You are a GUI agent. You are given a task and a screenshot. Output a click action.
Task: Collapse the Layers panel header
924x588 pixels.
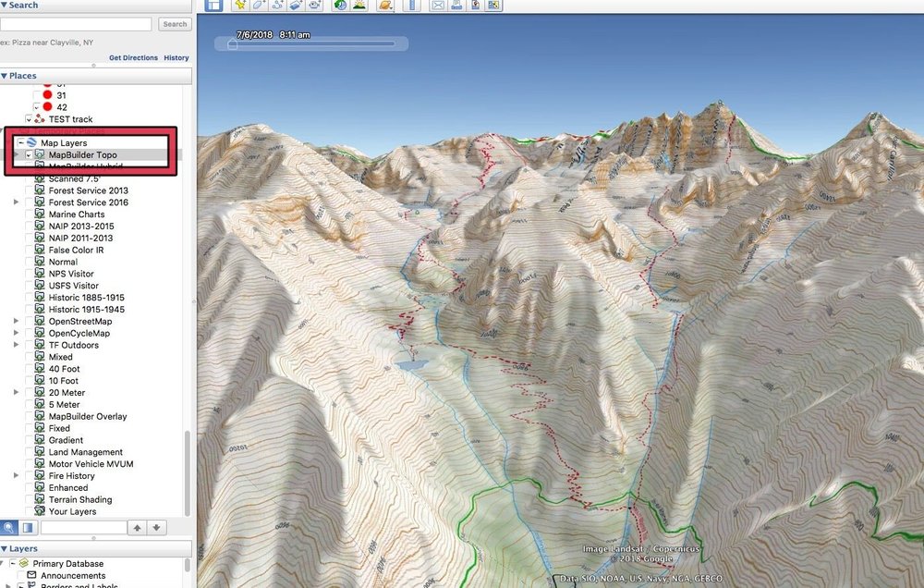coord(95,548)
